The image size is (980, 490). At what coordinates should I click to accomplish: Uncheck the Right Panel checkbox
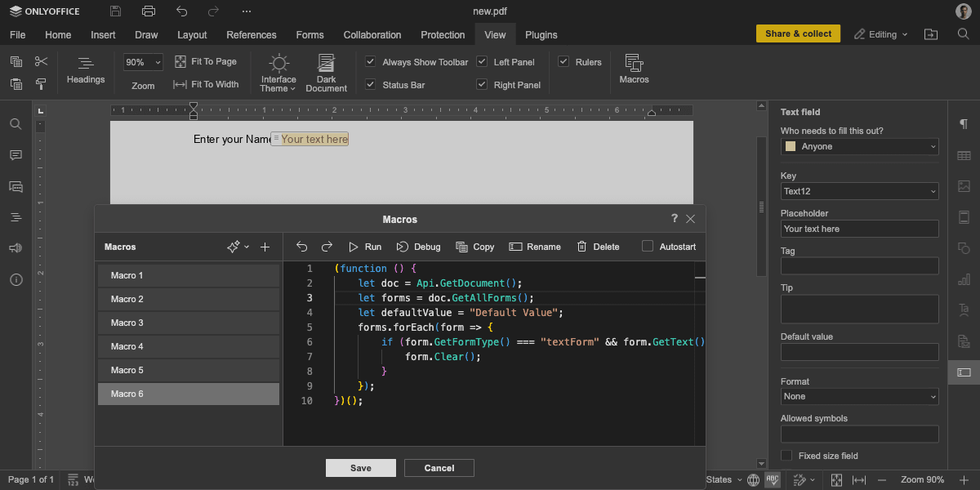point(482,84)
